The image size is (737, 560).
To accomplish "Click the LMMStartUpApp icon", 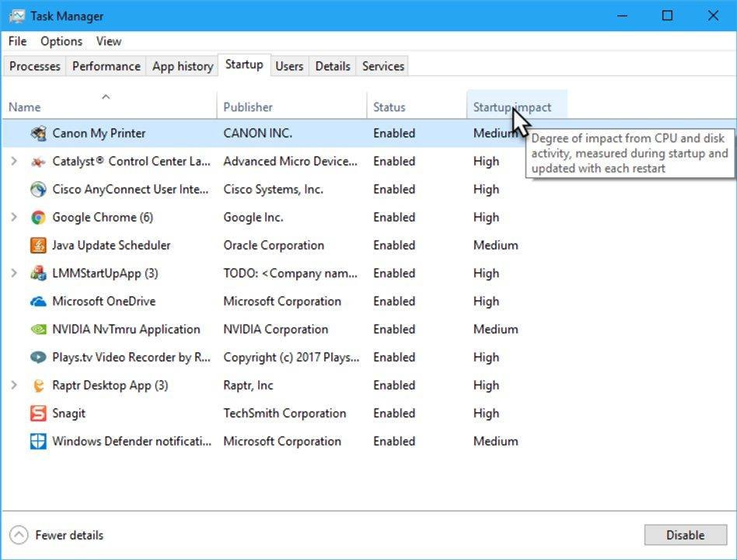I will tap(39, 273).
